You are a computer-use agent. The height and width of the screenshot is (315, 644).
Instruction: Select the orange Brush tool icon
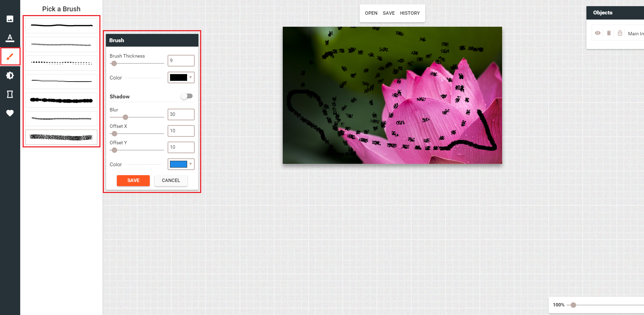point(10,57)
